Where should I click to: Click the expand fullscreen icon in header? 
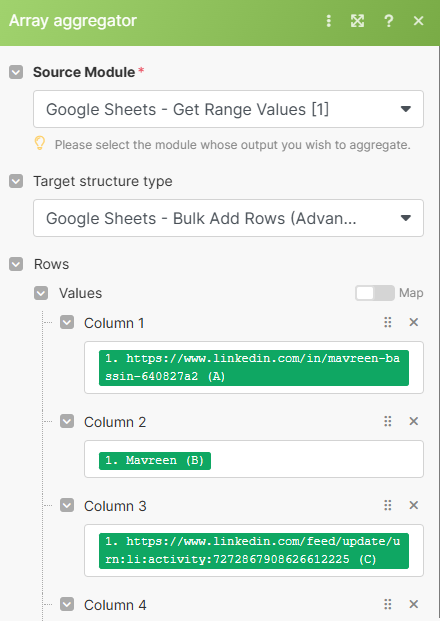tap(357, 21)
